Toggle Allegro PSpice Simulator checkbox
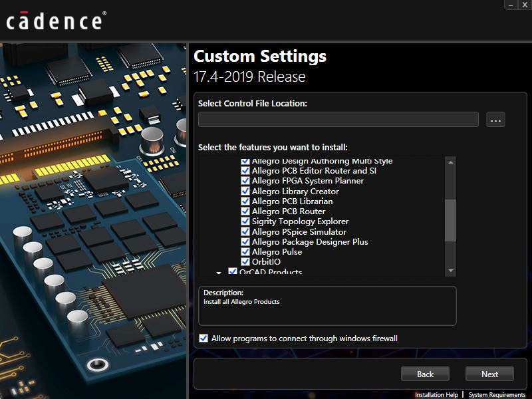Screen dimensions: 532x399 [x=245, y=231]
